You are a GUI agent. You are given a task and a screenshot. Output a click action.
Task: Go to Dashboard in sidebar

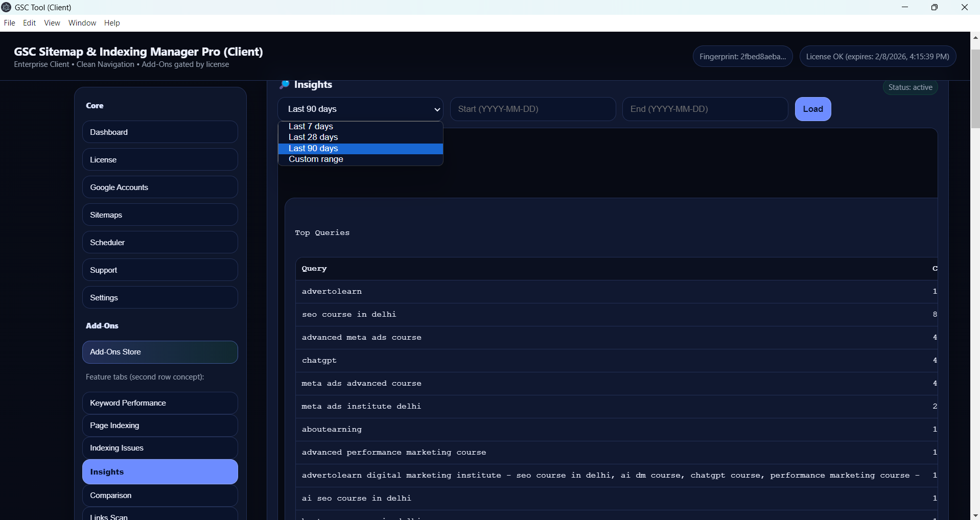click(x=160, y=132)
